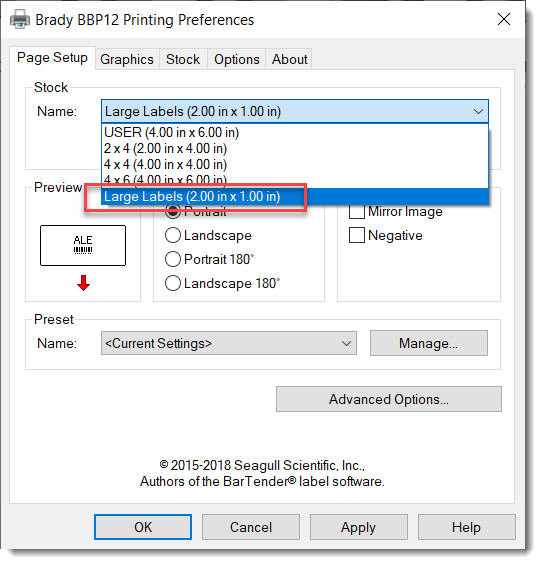541x564 pixels.
Task: Switch to the Graphics tab
Action: click(127, 59)
